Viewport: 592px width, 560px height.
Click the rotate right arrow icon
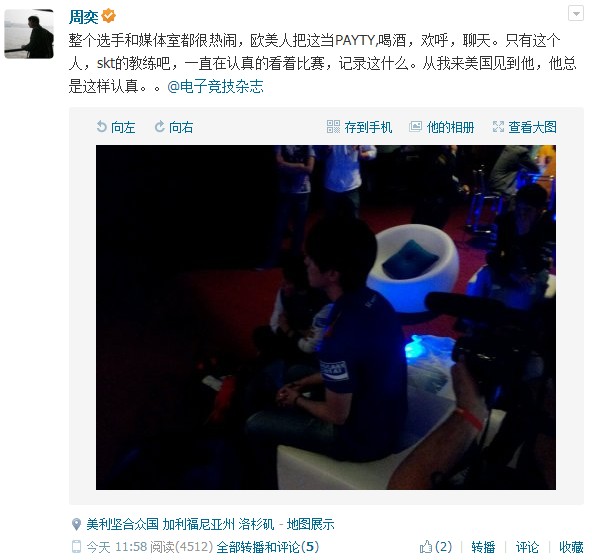[x=160, y=127]
